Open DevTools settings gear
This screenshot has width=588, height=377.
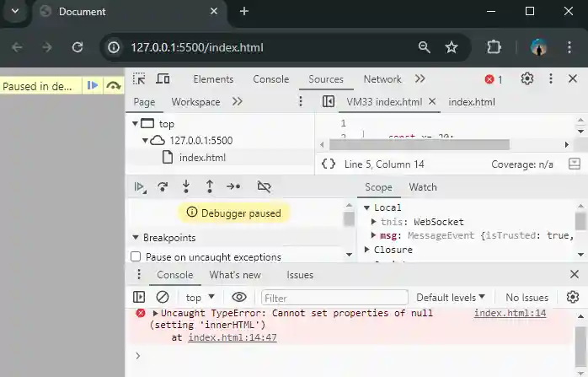pyautogui.click(x=527, y=78)
